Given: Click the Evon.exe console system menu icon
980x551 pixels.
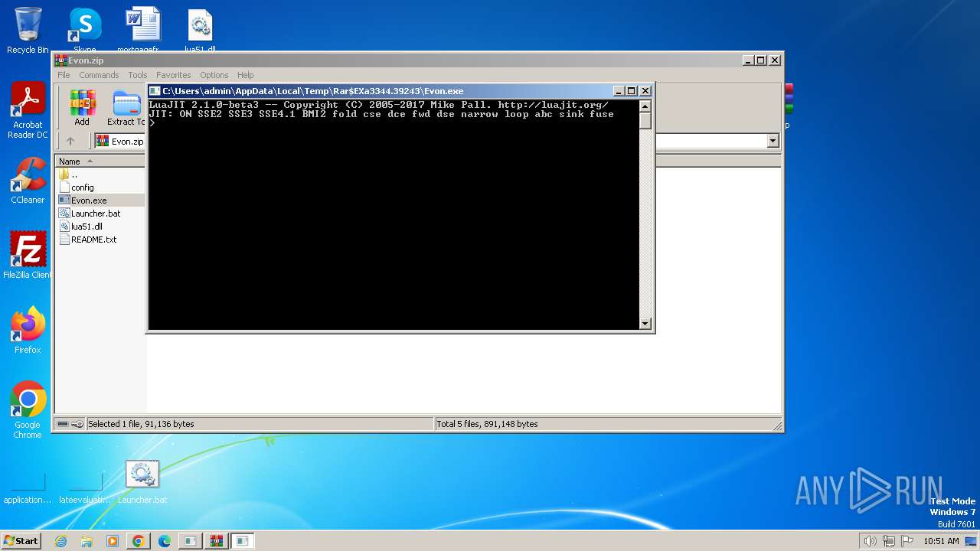Looking at the screenshot, I should pyautogui.click(x=155, y=90).
